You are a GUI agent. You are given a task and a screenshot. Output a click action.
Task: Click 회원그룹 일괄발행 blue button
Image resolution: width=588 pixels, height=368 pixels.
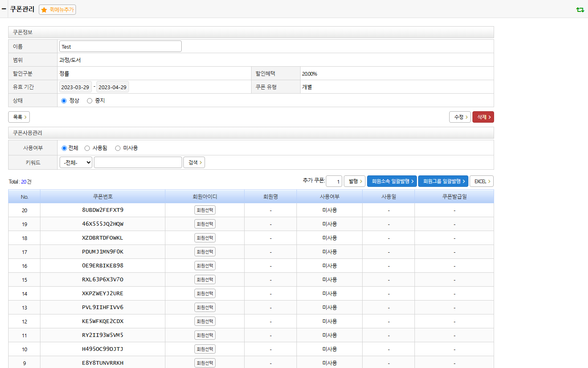point(443,181)
